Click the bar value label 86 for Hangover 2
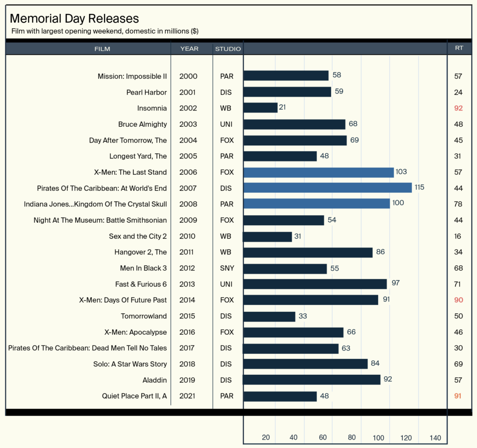Viewport: 477px width, 448px height. tap(380, 252)
